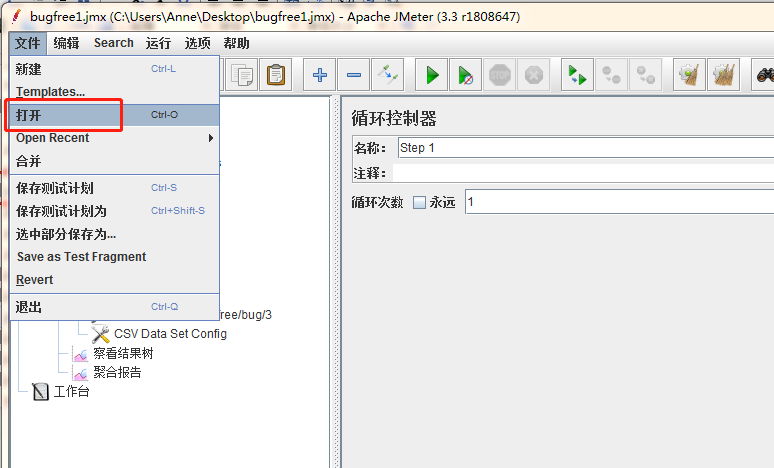Open the 帮助 menu

[x=236, y=43]
